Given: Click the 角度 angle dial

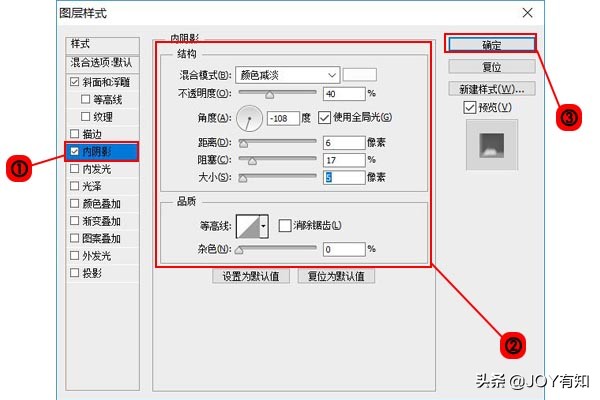Looking at the screenshot, I should [249, 118].
